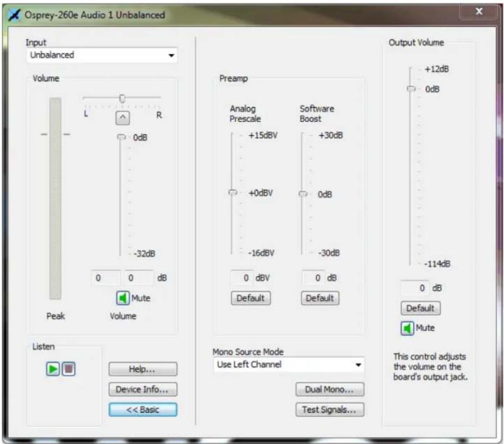Open Device Info... dialog
The image size is (504, 444).
143,390
